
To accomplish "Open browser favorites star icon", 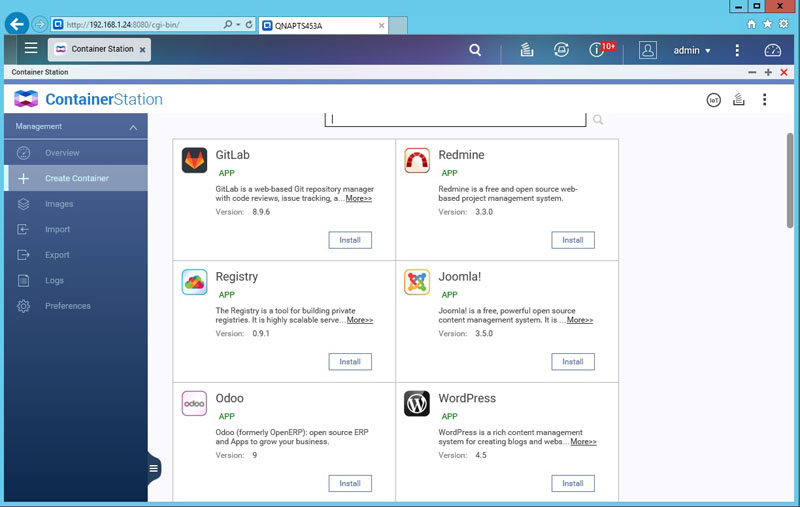I will pyautogui.click(x=767, y=24).
